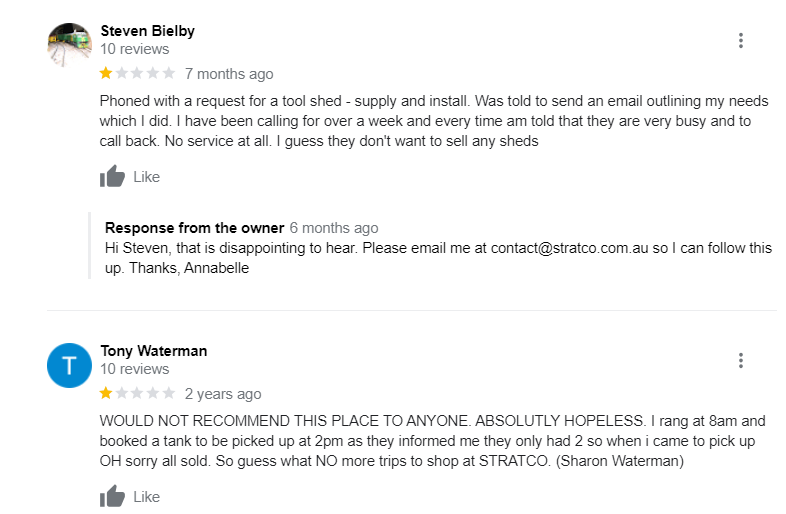Click the 6 months ago owner response time

[x=334, y=228]
